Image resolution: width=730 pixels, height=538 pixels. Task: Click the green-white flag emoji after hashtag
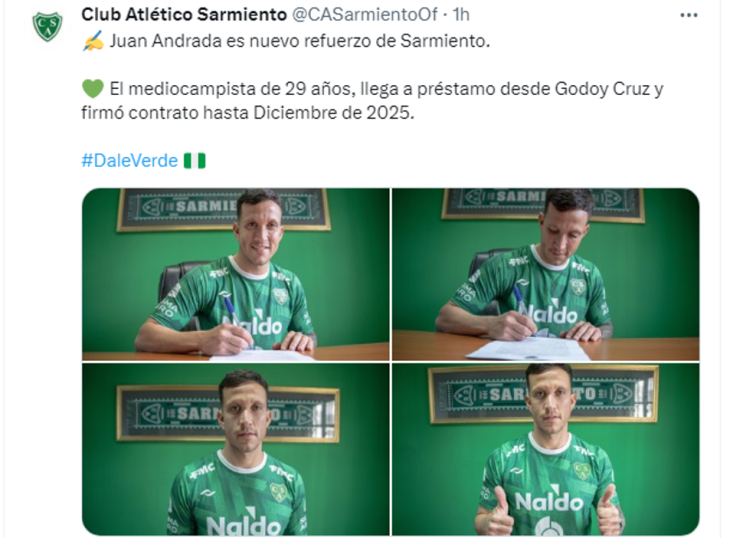point(195,161)
